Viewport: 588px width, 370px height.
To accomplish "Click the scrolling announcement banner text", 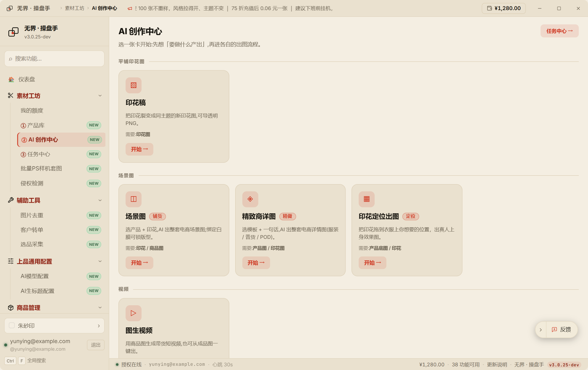I will pyautogui.click(x=234, y=8).
